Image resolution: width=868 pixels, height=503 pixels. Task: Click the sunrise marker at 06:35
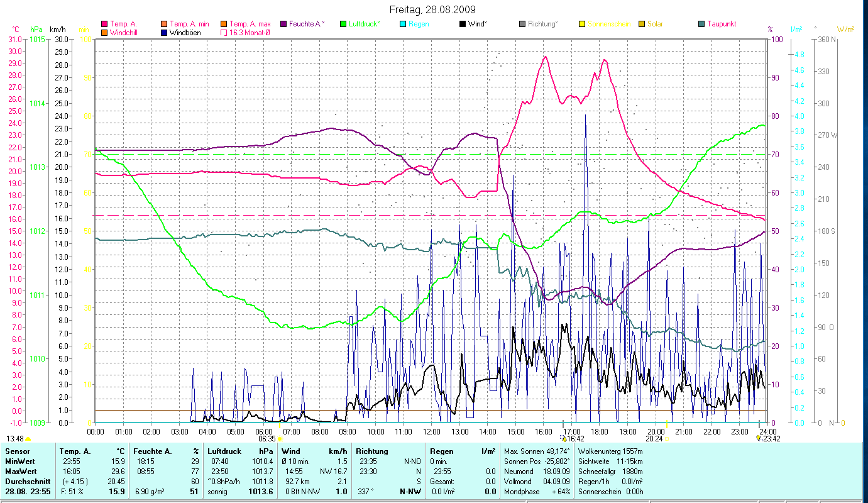click(x=279, y=439)
